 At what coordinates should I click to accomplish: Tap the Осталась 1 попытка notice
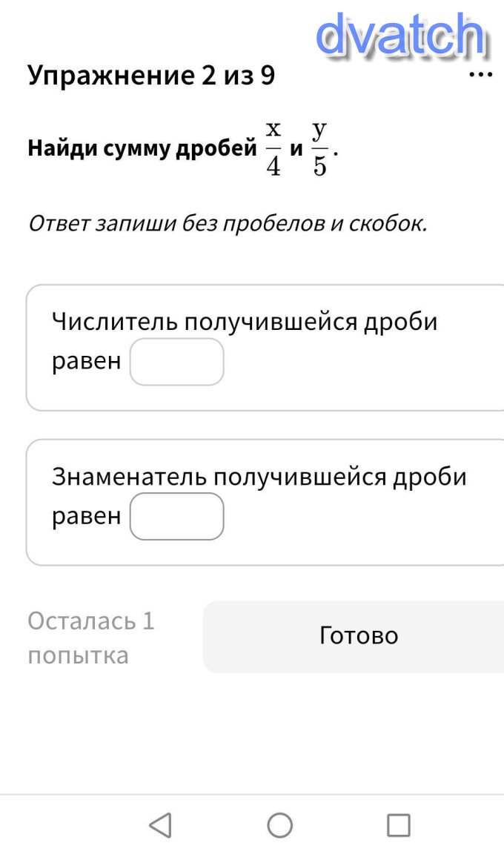tap(91, 638)
